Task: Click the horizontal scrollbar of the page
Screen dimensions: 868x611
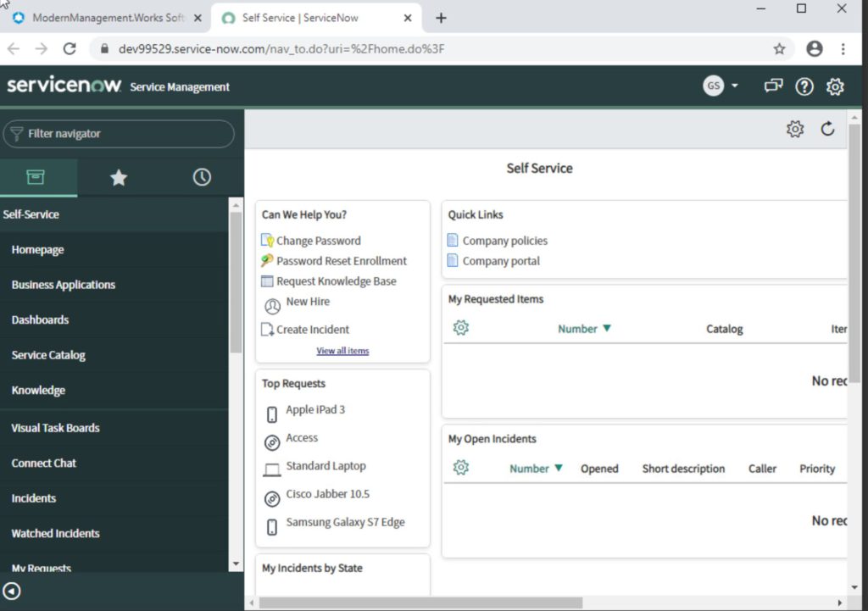Action: [x=420, y=603]
